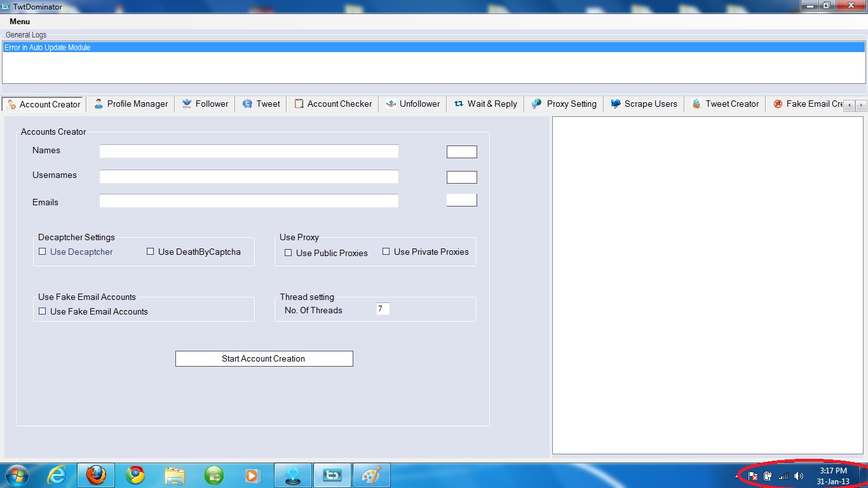Open the Wait & Reply tab

point(485,104)
